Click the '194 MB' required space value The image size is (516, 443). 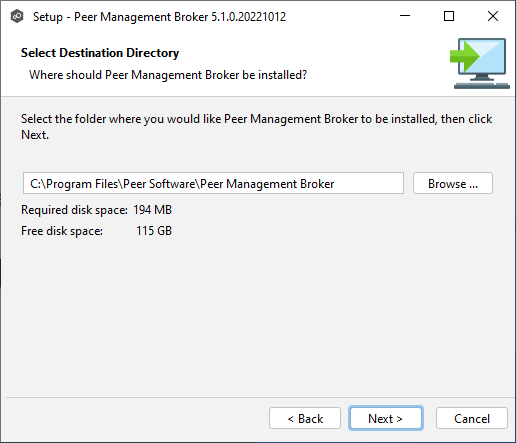tap(153, 210)
